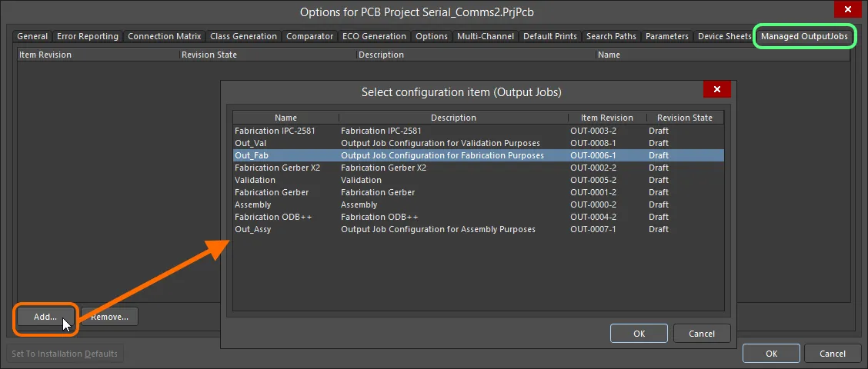The width and height of the screenshot is (868, 369).
Task: Select the Fabrication ODB++ row
Action: [x=479, y=217]
